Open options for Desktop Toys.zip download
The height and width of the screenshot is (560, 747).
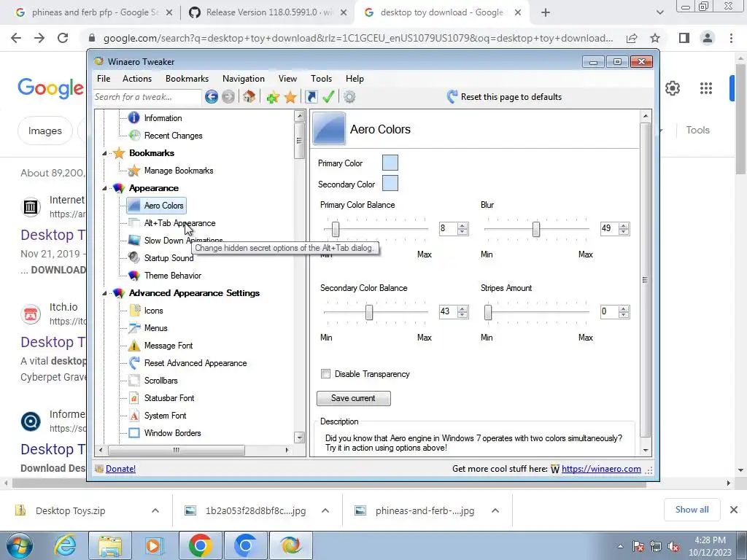(x=155, y=510)
